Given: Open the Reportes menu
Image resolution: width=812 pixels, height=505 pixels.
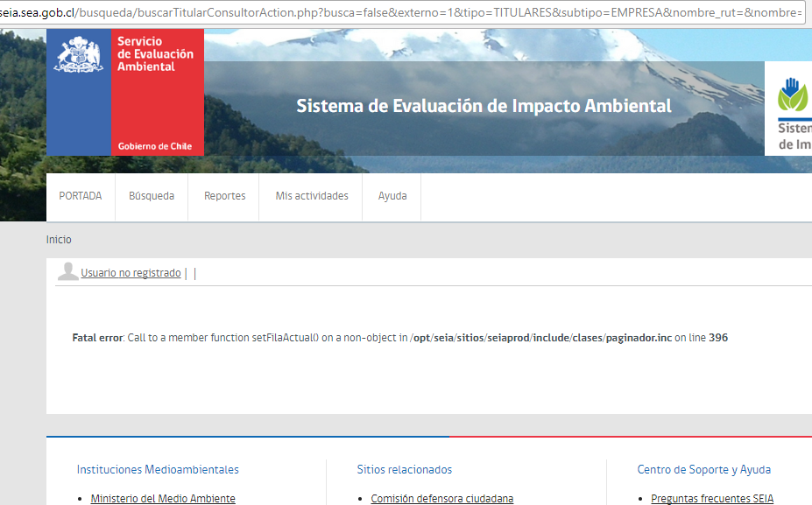Looking at the screenshot, I should coord(225,196).
